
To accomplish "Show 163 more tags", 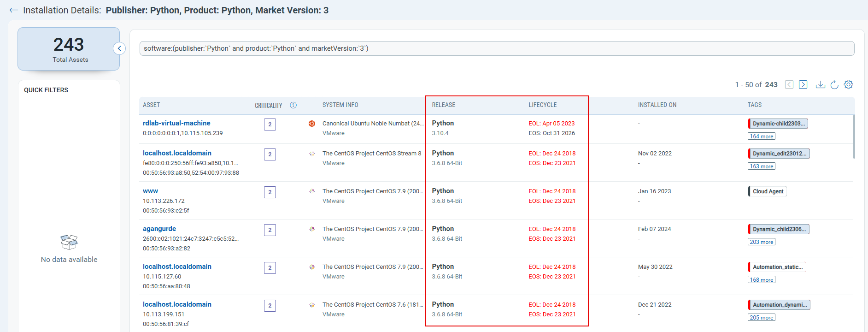I will 762,166.
